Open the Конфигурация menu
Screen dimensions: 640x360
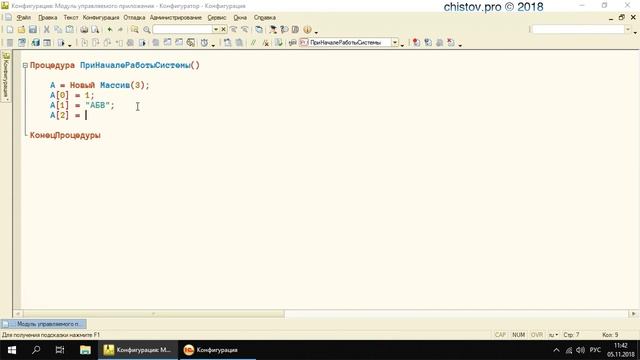click(x=101, y=18)
